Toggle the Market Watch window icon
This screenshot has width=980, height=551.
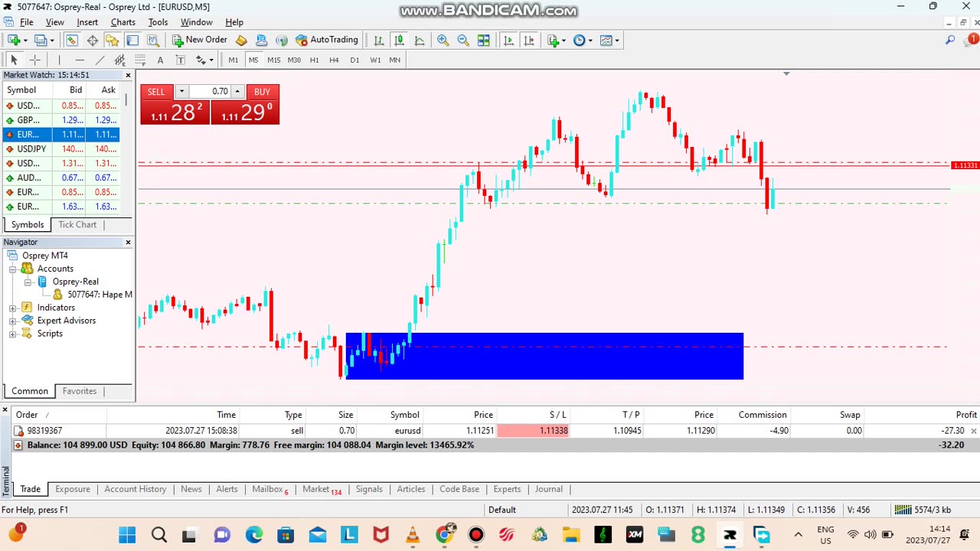[72, 40]
